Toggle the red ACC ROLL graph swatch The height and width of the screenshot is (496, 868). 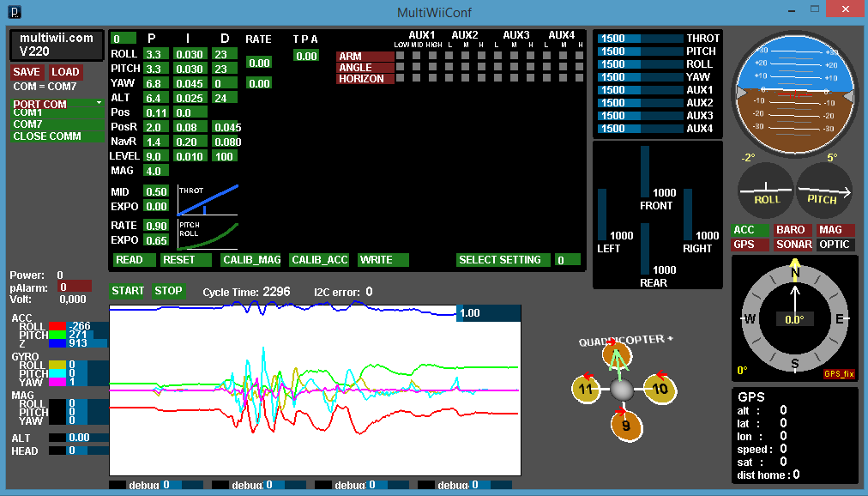point(57,327)
